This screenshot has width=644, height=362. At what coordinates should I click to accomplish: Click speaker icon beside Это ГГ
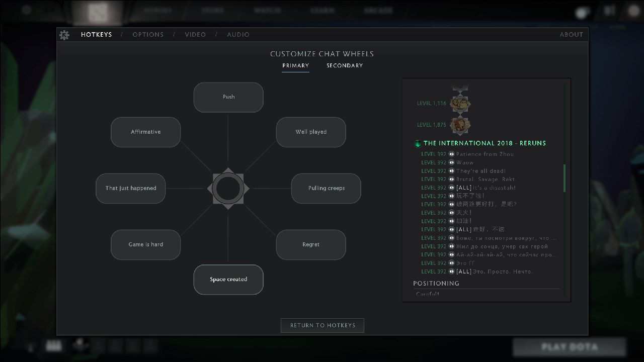451,263
